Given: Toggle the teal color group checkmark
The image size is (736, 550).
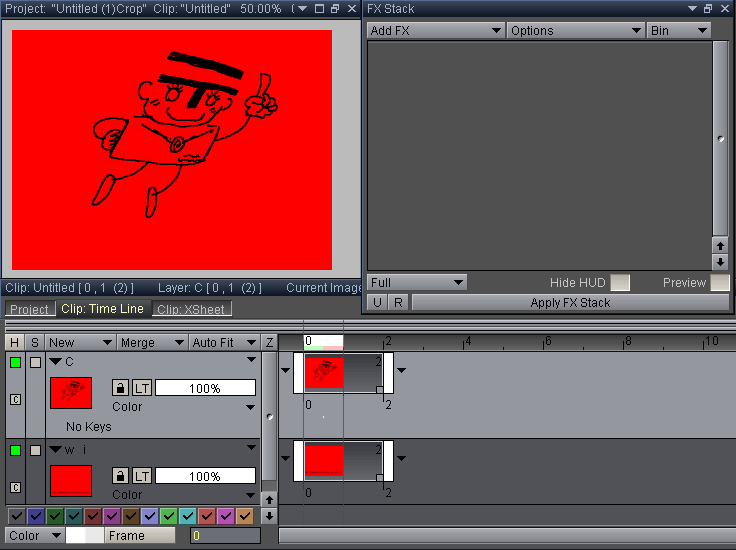Looking at the screenshot, I should coord(74,516).
